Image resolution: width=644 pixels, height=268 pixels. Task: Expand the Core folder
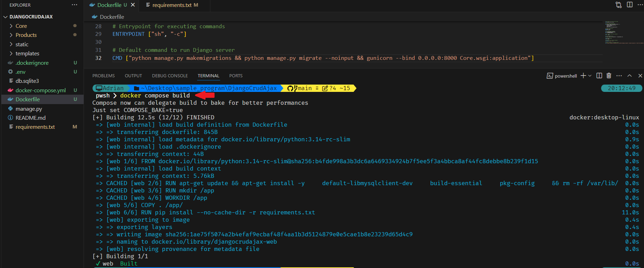click(21, 26)
